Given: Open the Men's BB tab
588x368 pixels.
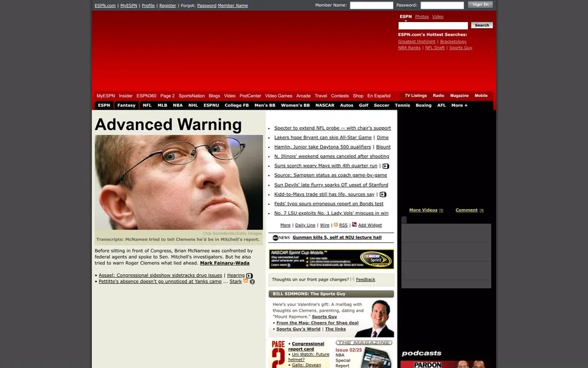Looking at the screenshot, I should 265,105.
